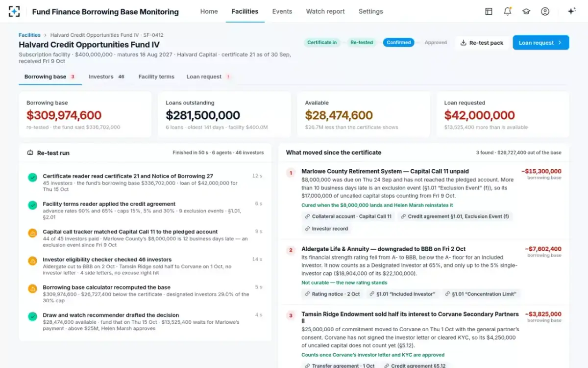Click the blue Loan request button

(541, 43)
